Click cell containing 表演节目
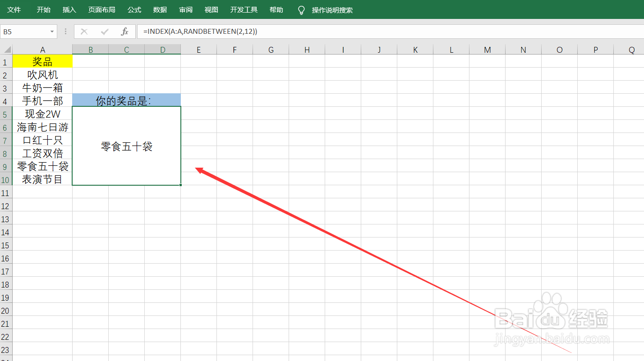 pos(42,179)
